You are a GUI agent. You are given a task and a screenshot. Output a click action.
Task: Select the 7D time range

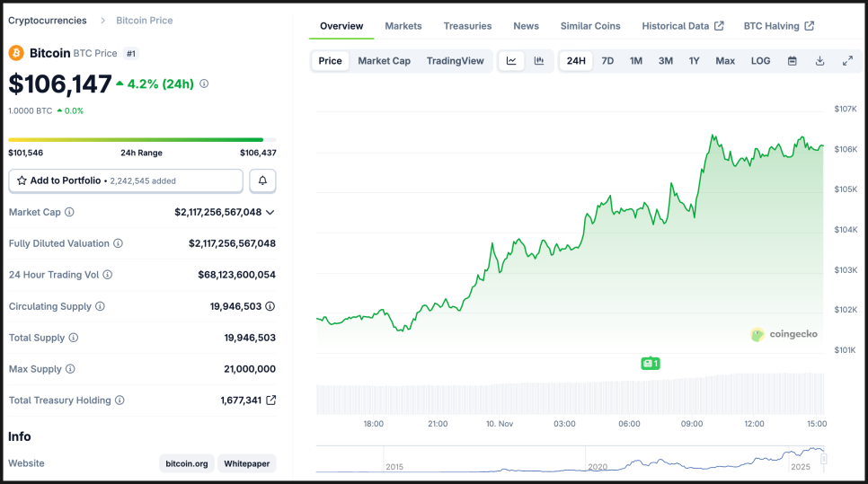point(607,61)
